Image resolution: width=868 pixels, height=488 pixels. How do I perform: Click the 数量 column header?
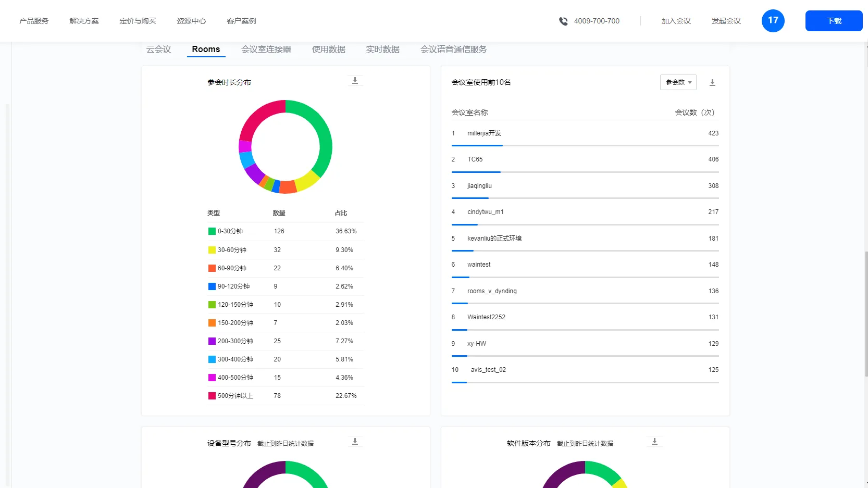tap(279, 213)
